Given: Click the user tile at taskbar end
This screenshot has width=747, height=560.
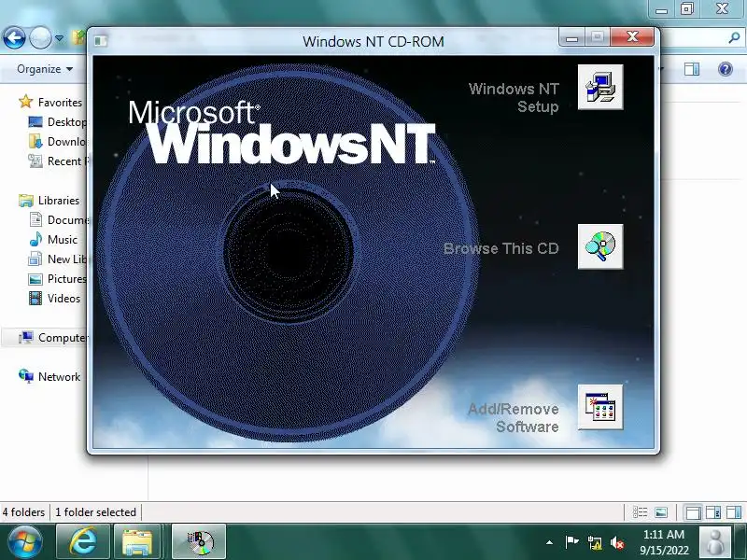Looking at the screenshot, I should [714, 542].
